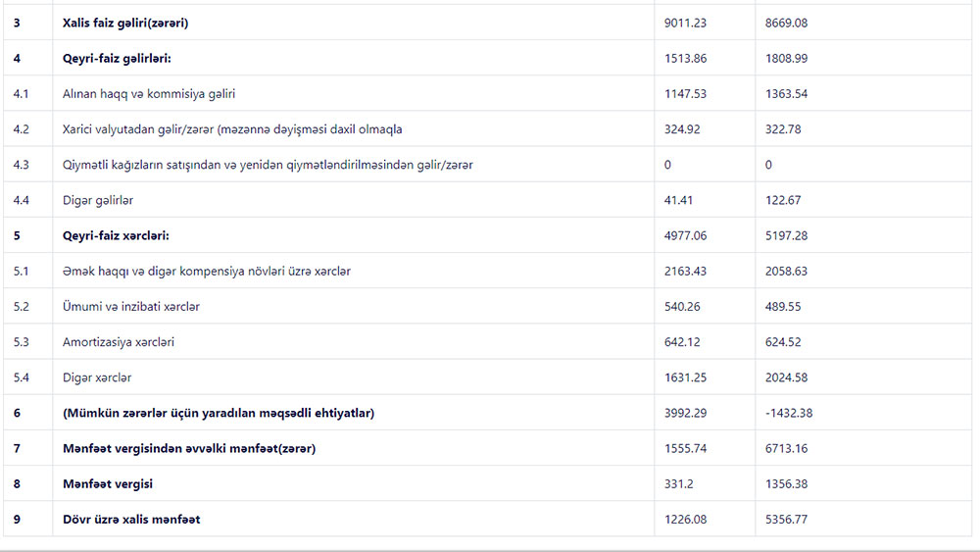The image size is (980, 552).
Task: Click 'Alınan haqq və kommisiya gəliri' row text
Action: pyautogui.click(x=149, y=94)
